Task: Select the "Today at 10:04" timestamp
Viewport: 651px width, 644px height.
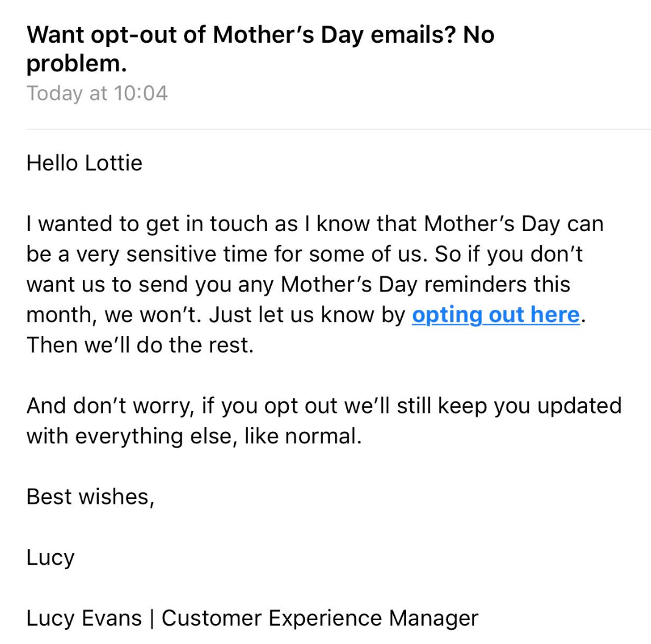Action: 97,93
